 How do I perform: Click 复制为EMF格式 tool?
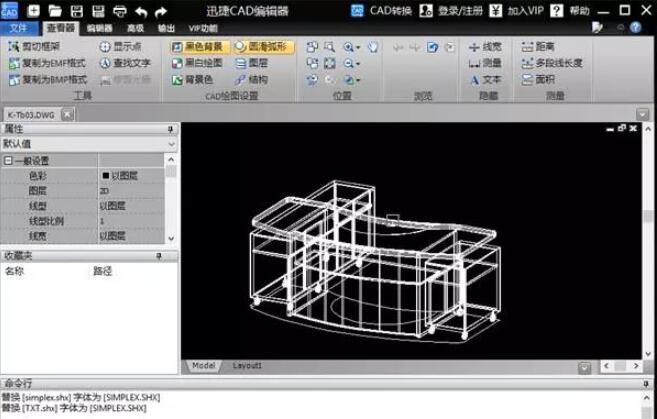click(x=47, y=63)
